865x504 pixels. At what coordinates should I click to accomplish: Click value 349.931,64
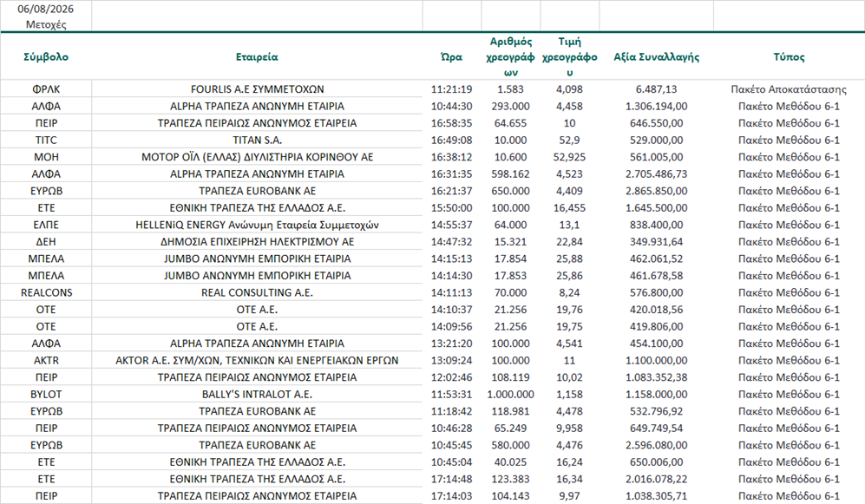pyautogui.click(x=657, y=241)
